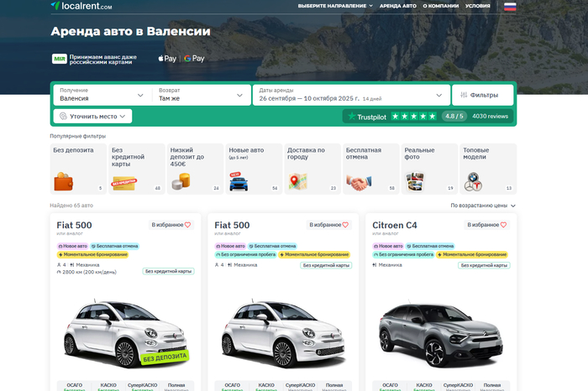The height and width of the screenshot is (391, 588).
Task: Select the coins 'Низкий депозит' filter
Action: click(181, 181)
